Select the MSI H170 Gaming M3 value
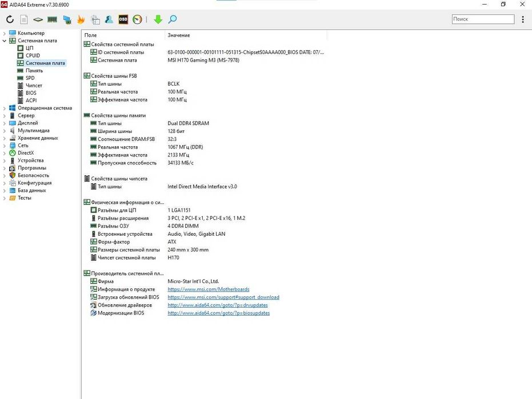Screen dimensions: 532x399 (x=203, y=60)
